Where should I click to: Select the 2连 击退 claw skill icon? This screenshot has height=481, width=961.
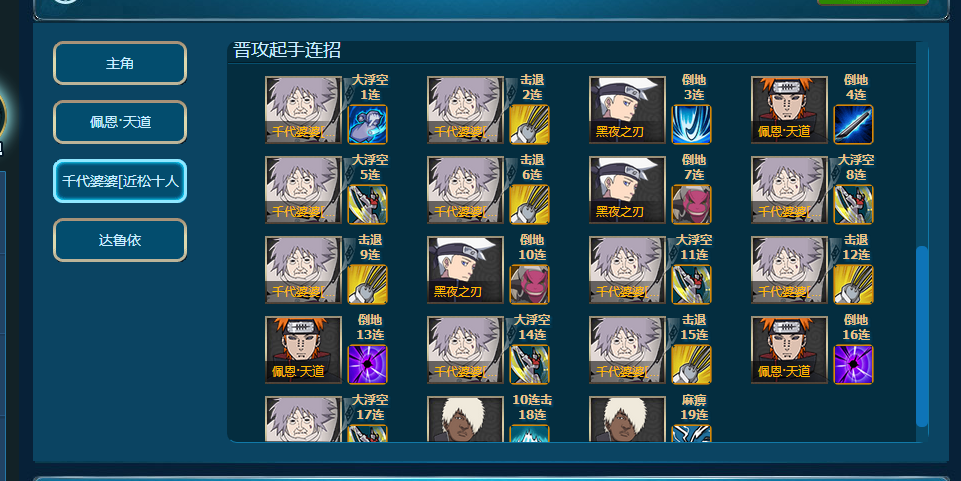(530, 124)
